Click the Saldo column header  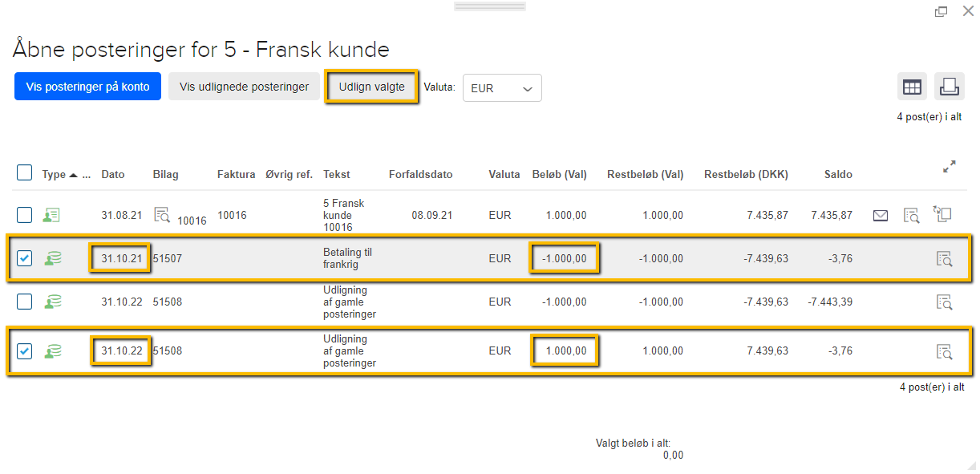coord(838,174)
